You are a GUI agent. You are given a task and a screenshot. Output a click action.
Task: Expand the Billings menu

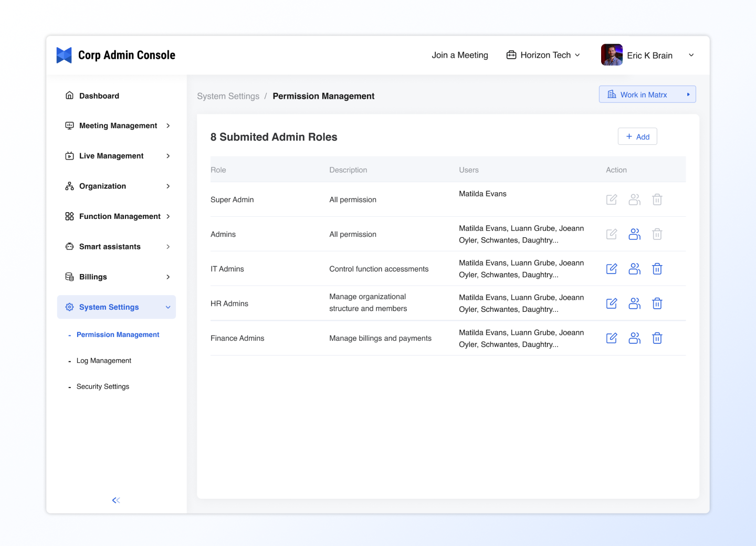[118, 277]
